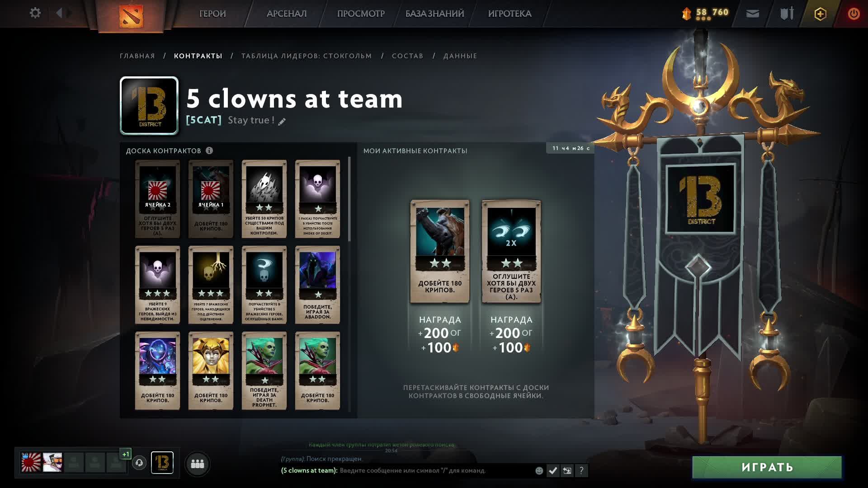The width and height of the screenshot is (868, 488).
Task: Open emoticon picker in chat bar
Action: [539, 471]
